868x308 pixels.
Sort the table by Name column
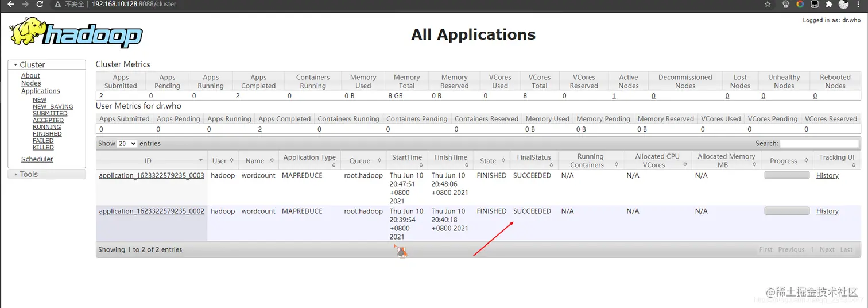tap(258, 161)
